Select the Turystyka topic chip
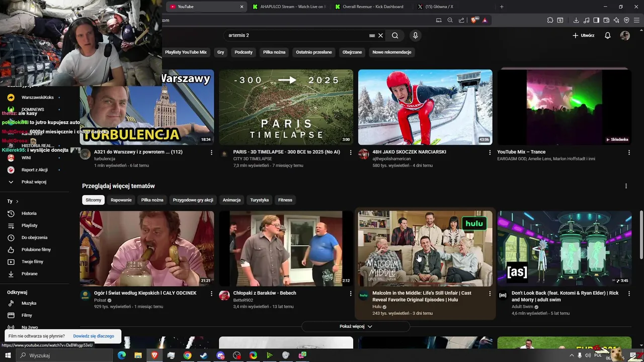Screen dimensions: 644x362 point(260,200)
